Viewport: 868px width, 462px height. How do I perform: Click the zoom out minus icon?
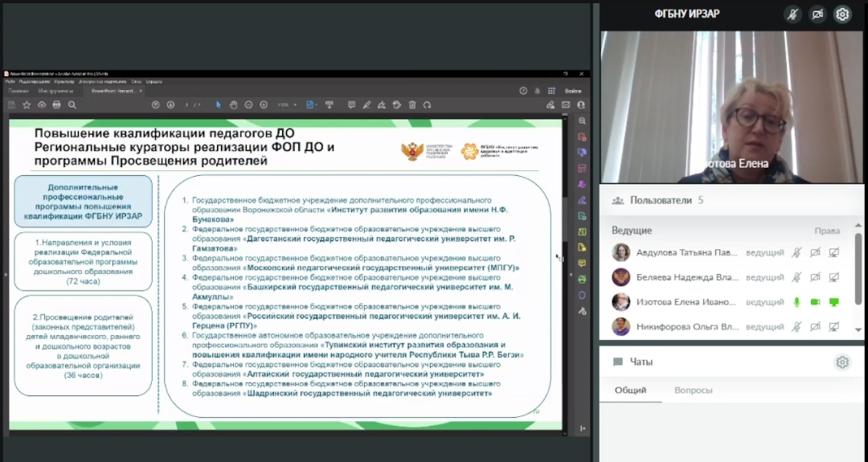[249, 104]
